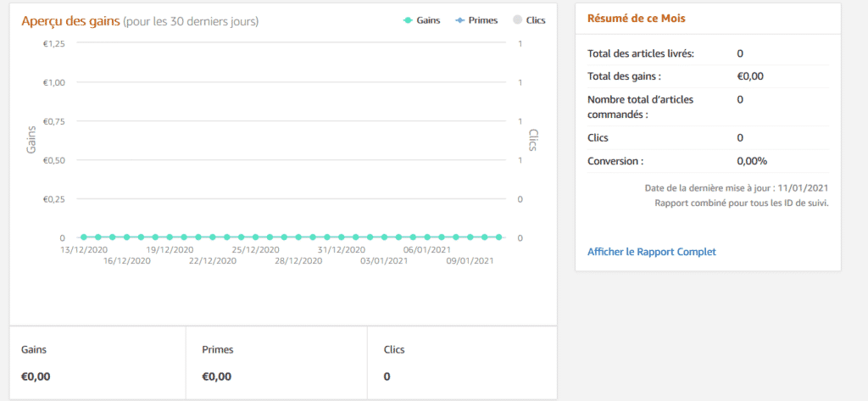The image size is (868, 401).
Task: Click the chart point above 25/12/2020
Action: (255, 237)
